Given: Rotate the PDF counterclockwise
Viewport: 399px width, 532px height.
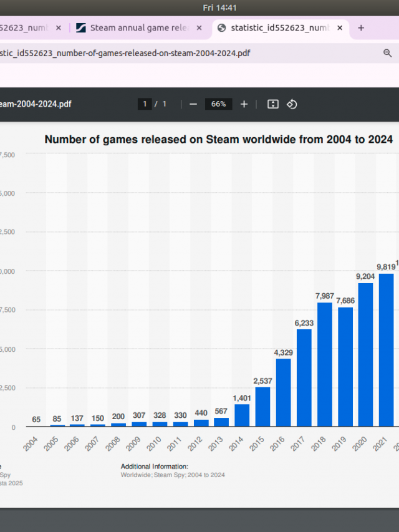Looking at the screenshot, I should (x=292, y=104).
